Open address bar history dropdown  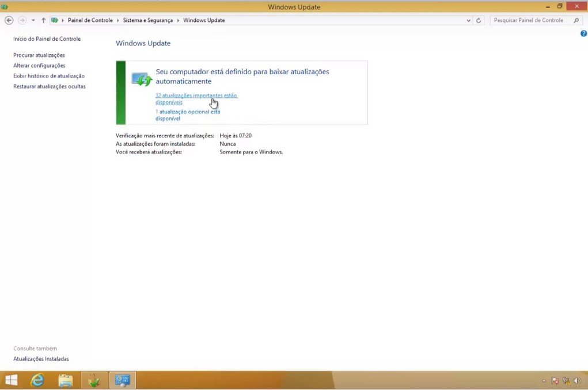(x=468, y=21)
